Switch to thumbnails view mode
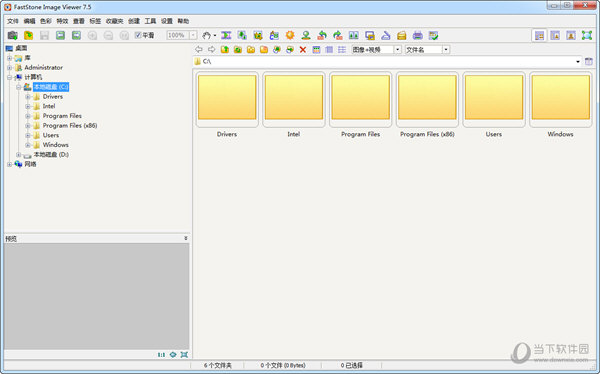 click(x=316, y=49)
